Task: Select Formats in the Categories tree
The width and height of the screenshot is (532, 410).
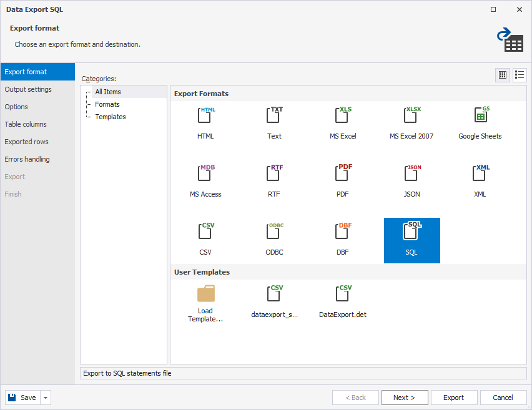Action: click(107, 104)
